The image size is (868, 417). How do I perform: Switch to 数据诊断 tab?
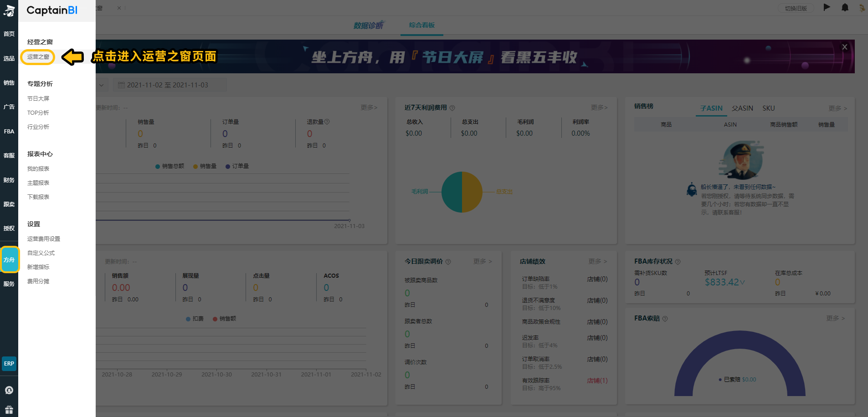(369, 25)
